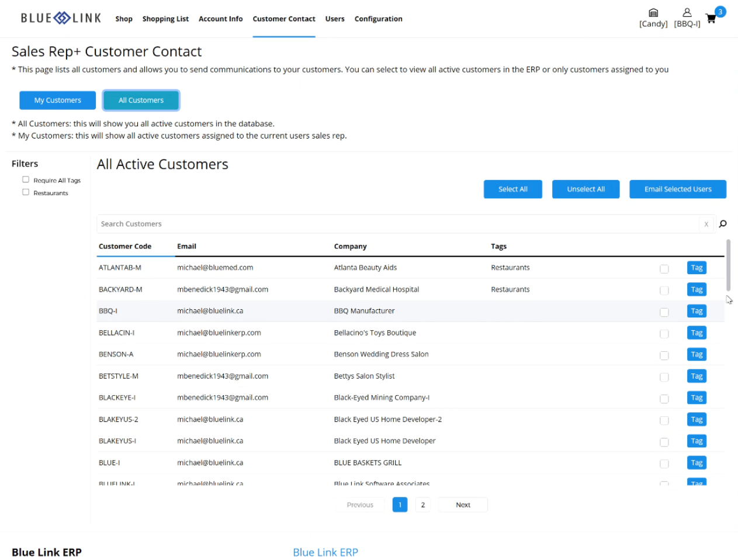
Task: Check the Restaurants filter
Action: [26, 192]
